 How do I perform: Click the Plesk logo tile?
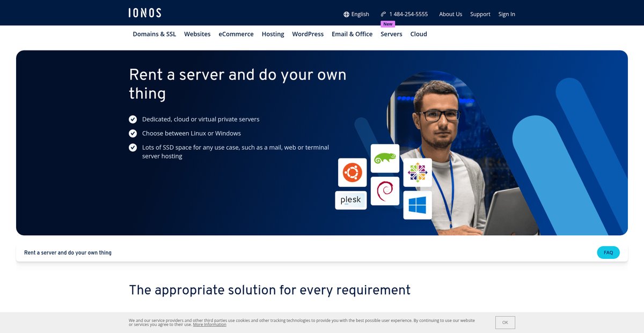[351, 200]
